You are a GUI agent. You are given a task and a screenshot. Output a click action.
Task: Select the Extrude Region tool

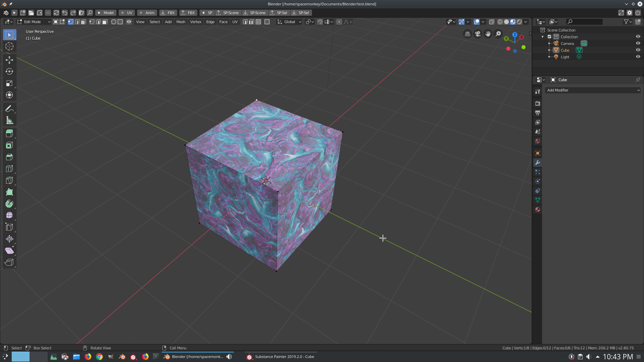(x=9, y=133)
